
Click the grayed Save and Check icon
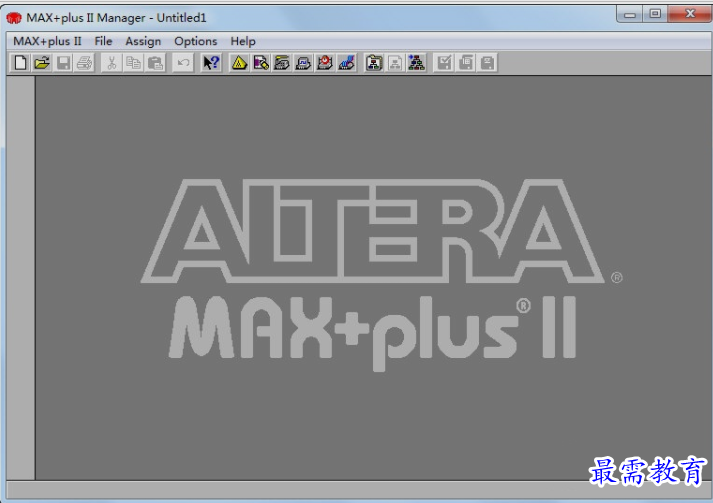(444, 63)
